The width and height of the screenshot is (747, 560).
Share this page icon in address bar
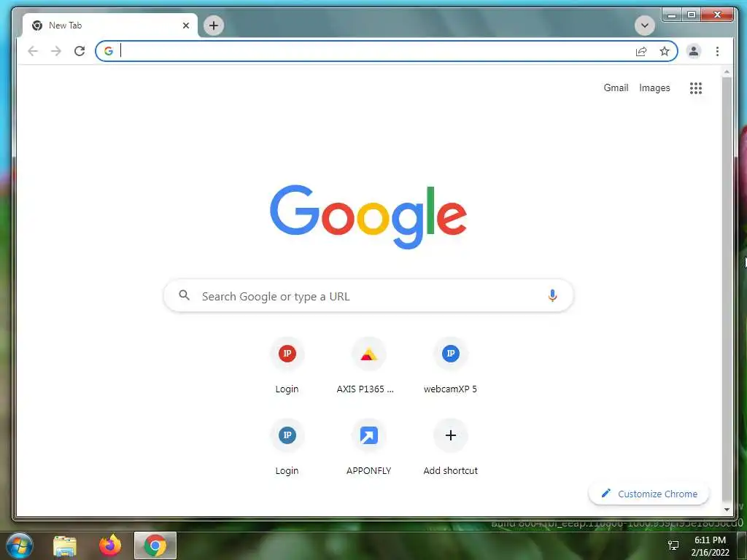tap(641, 52)
